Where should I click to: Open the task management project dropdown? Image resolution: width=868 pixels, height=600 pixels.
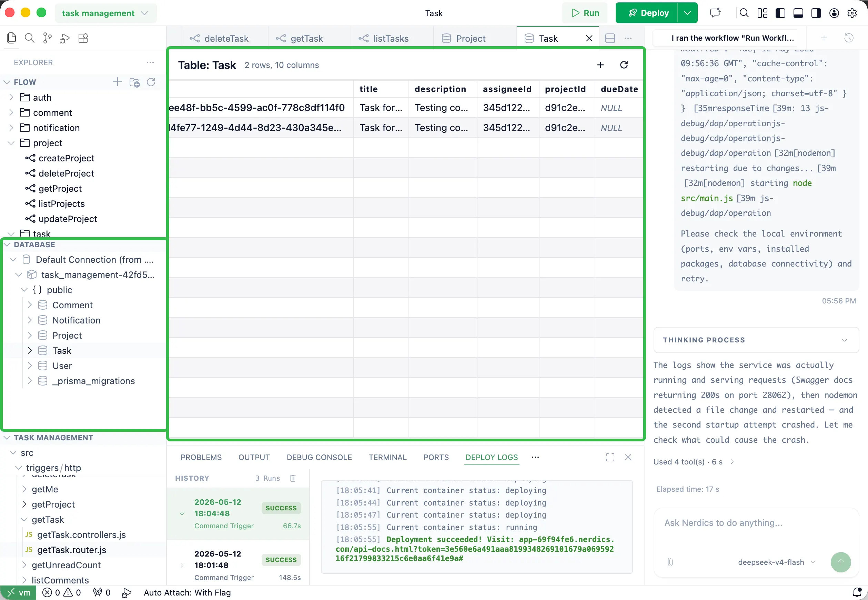click(105, 13)
